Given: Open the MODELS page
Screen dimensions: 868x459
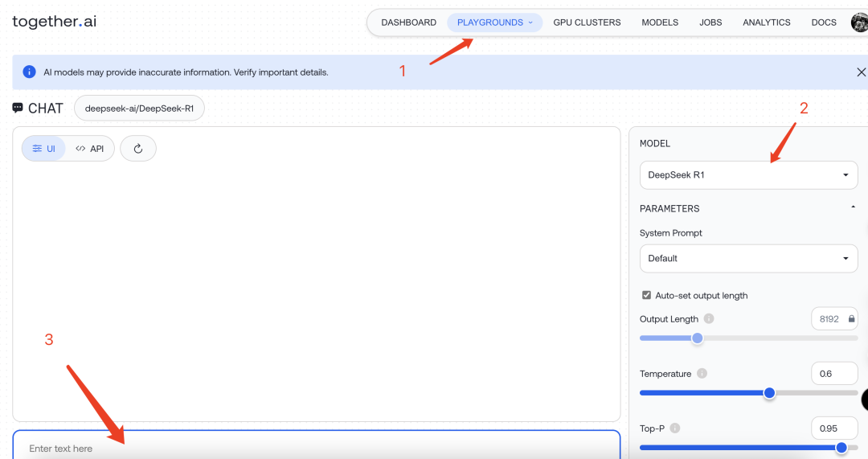Looking at the screenshot, I should pyautogui.click(x=660, y=23).
